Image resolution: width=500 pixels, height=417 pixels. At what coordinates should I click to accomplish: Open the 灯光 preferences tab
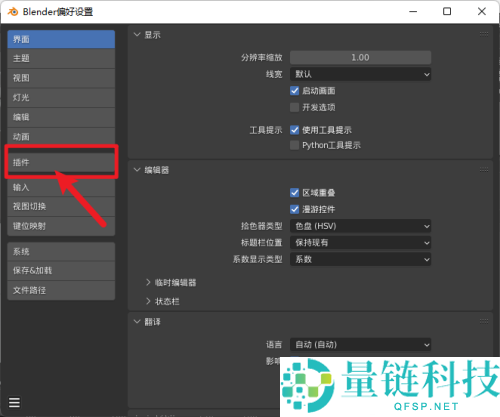[x=61, y=98]
